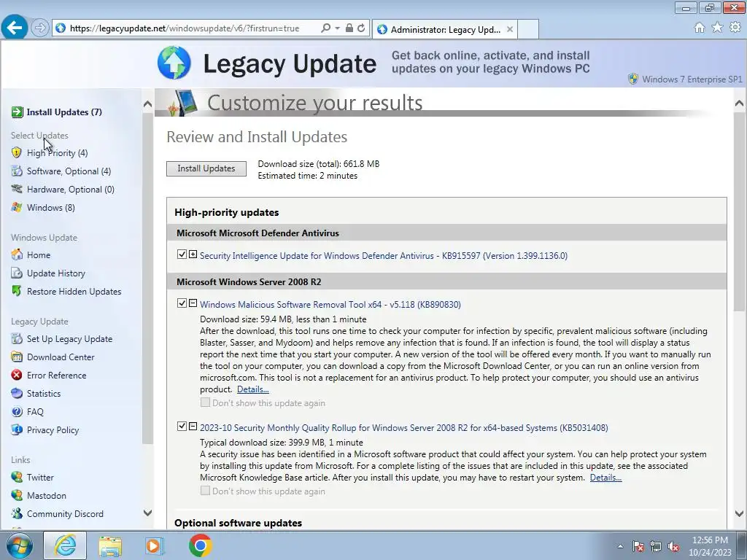
Task: Click the address bar magnifier search icon
Action: coord(326,28)
